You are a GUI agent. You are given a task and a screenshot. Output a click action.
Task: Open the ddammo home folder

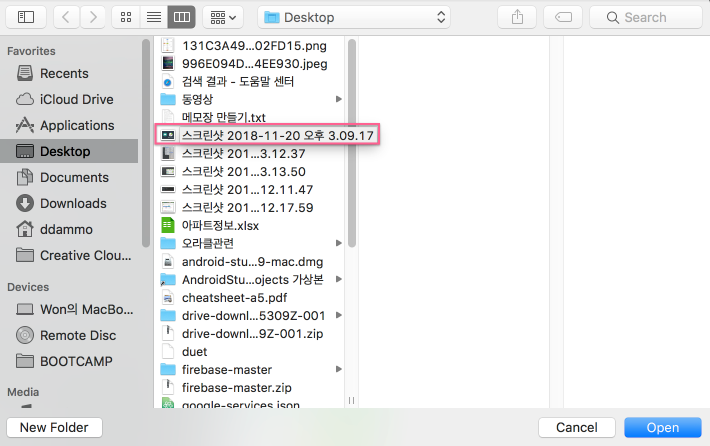(69, 230)
